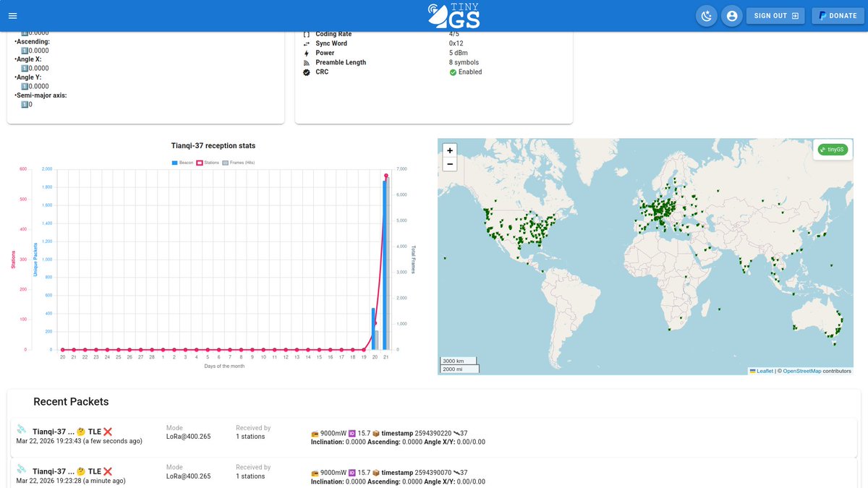Image resolution: width=868 pixels, height=488 pixels.
Task: Zoom in on the map
Action: click(x=450, y=150)
